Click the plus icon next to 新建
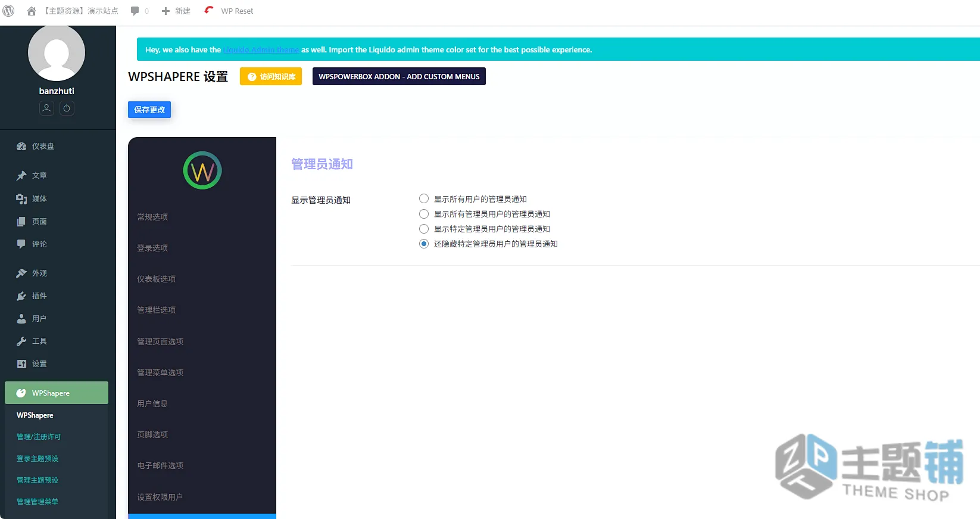This screenshot has width=980, height=519. (166, 11)
